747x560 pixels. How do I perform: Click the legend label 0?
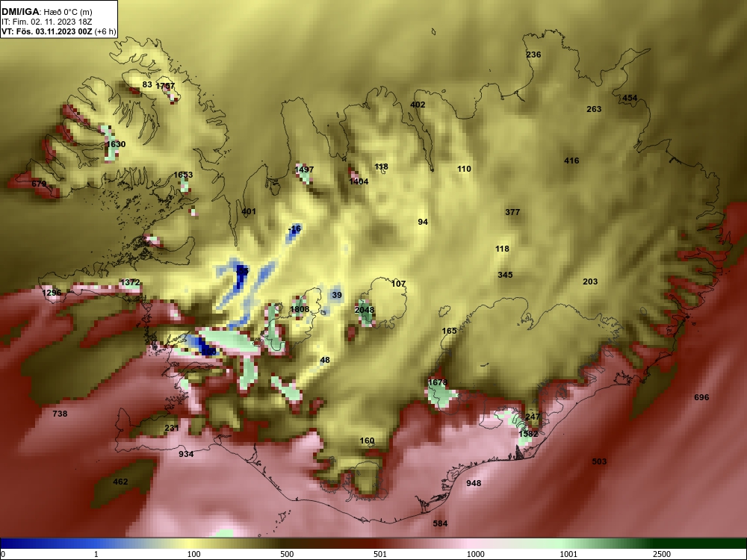3,554
